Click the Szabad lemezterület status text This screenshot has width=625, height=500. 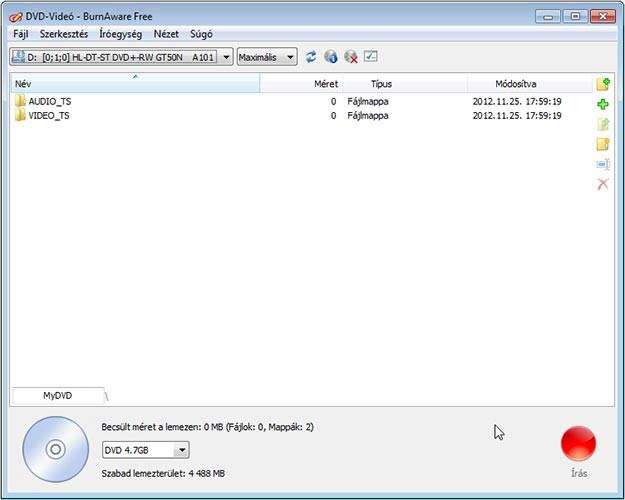(163, 473)
